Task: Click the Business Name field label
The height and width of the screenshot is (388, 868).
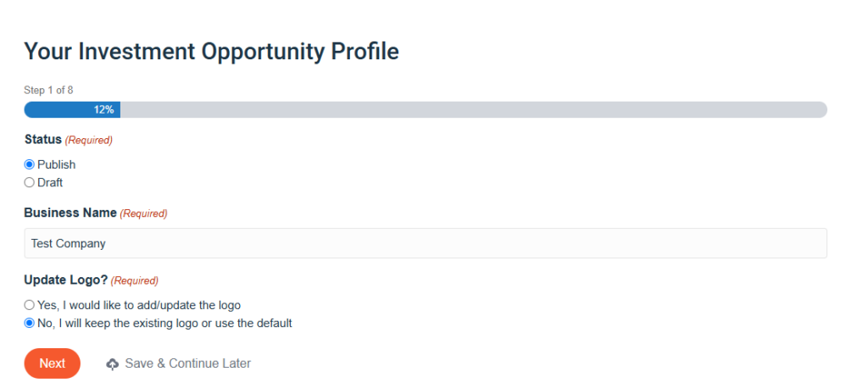Action: click(70, 213)
